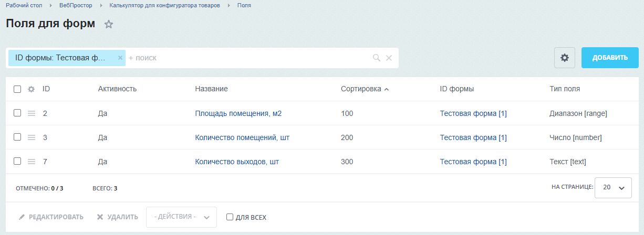Sort by the Активность column header

[x=117, y=89]
